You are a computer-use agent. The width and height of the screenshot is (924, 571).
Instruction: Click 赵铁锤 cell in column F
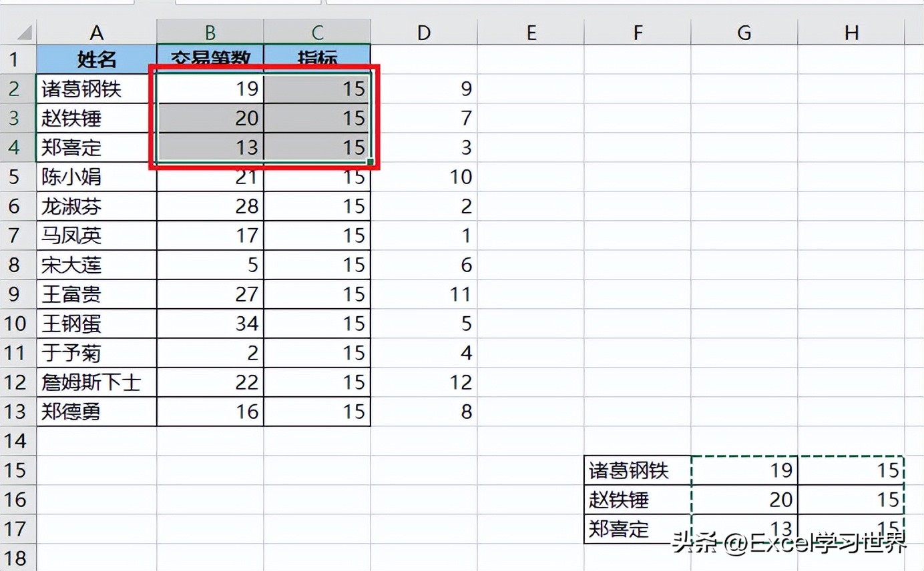pos(638,500)
